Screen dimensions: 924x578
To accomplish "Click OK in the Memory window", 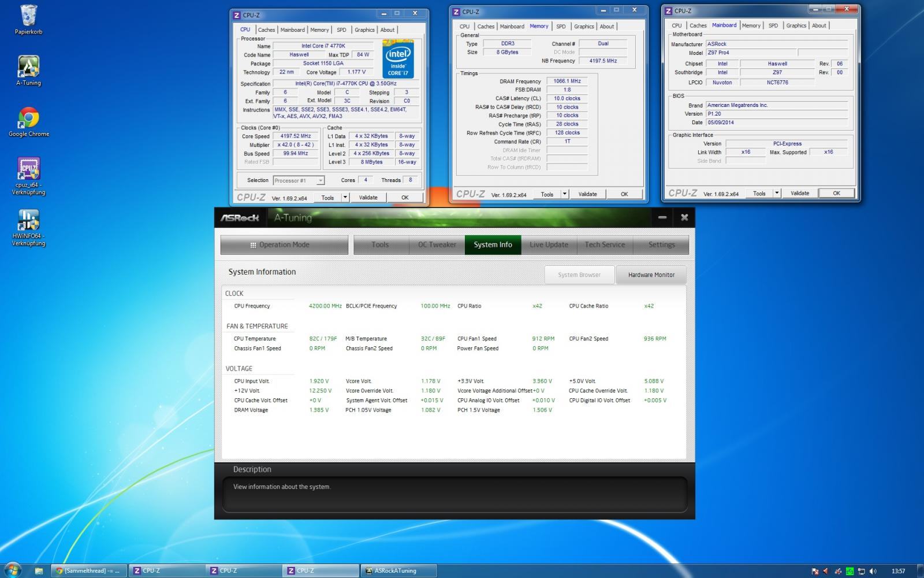I will (x=624, y=194).
